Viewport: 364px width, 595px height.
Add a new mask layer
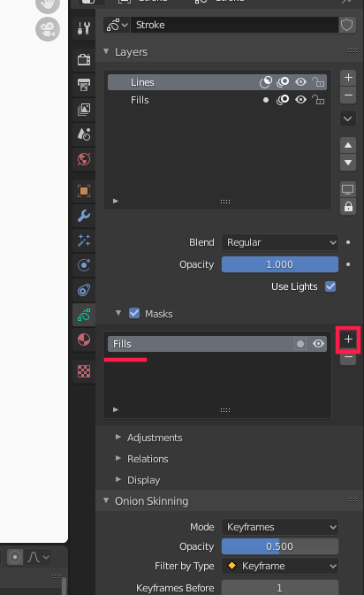click(348, 339)
